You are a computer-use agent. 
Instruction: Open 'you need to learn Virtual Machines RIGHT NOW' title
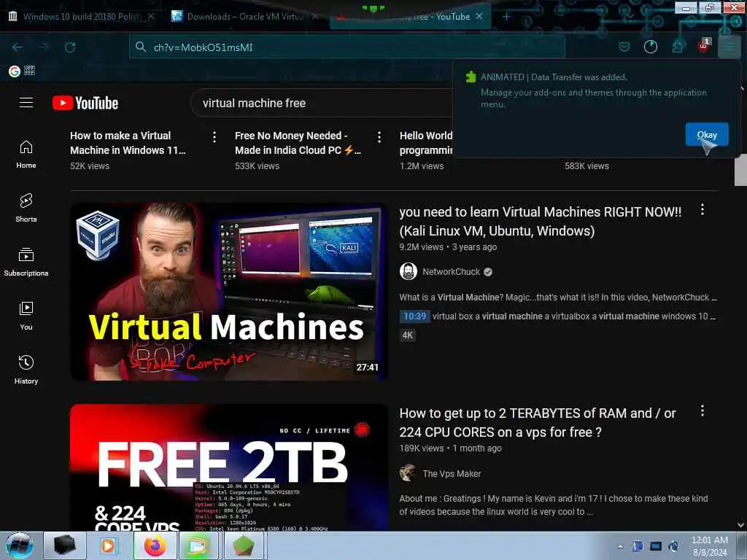pos(541,222)
